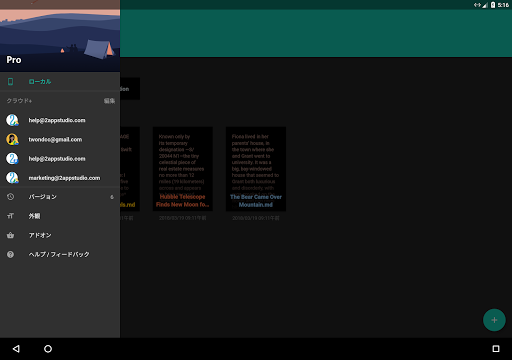Tap the 編集 edit button for cloud accounts

[x=109, y=101]
